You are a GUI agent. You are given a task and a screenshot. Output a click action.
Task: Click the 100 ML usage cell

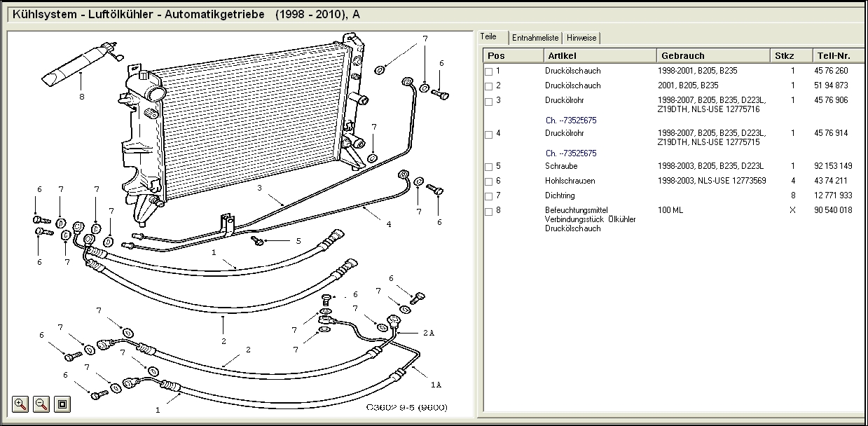point(671,210)
